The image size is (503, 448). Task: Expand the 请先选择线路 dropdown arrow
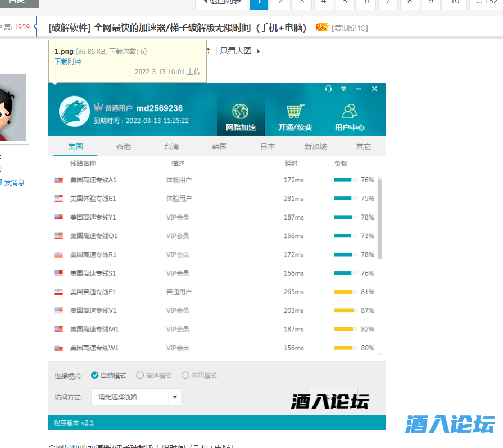175,397
